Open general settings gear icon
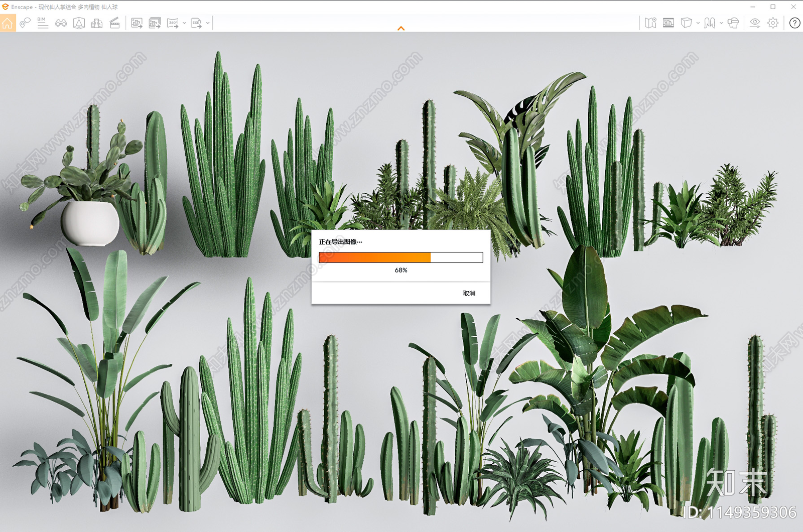Screen dimensions: 803x532 [x=773, y=23]
